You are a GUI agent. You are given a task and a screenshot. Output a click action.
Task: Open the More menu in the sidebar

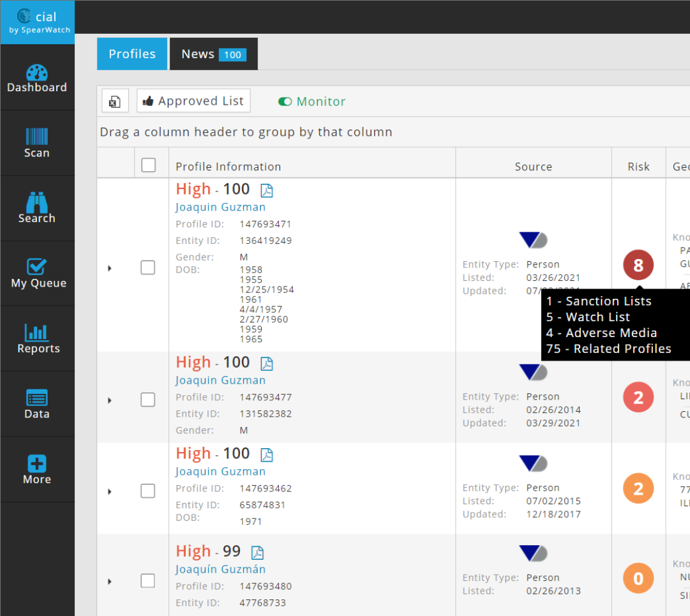pos(37,469)
